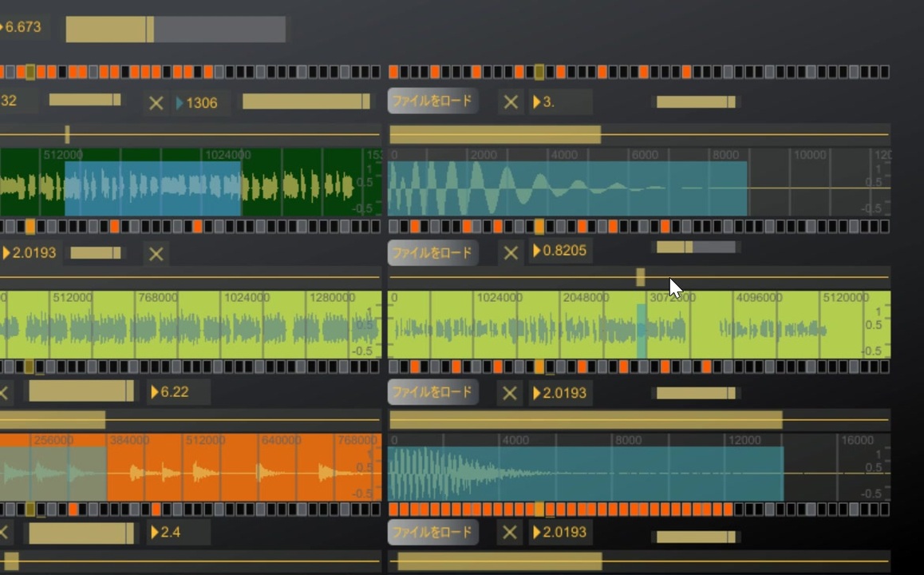Click the ファイルをロード button beside the 0.8205 value

point(432,253)
